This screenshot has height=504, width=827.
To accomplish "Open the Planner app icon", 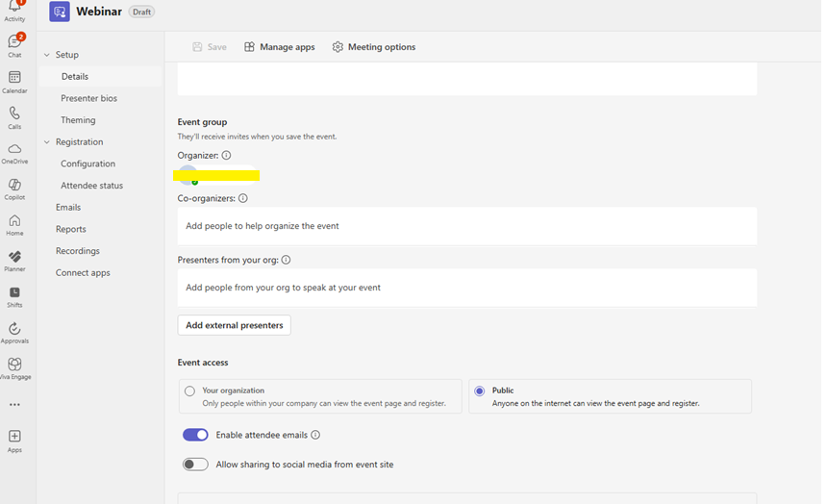I will point(14,261).
